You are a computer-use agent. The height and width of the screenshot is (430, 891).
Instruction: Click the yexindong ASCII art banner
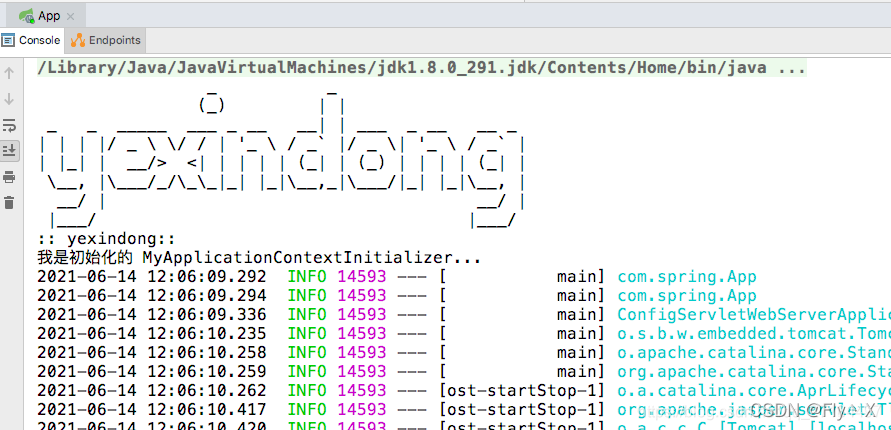point(282,160)
